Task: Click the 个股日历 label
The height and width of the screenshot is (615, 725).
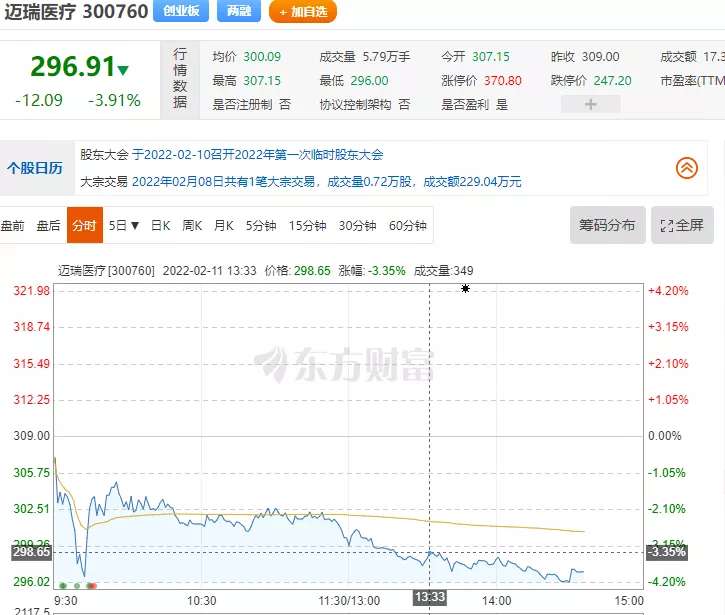Action: pyautogui.click(x=35, y=168)
